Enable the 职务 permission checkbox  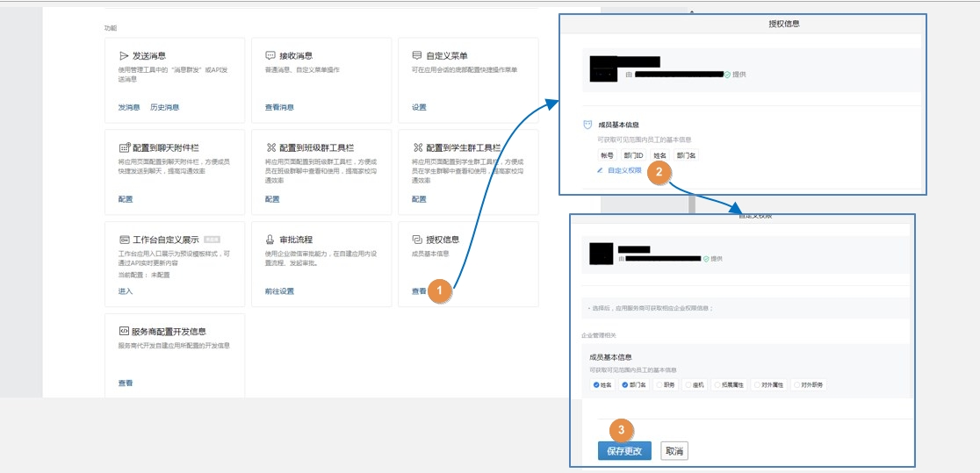(659, 384)
